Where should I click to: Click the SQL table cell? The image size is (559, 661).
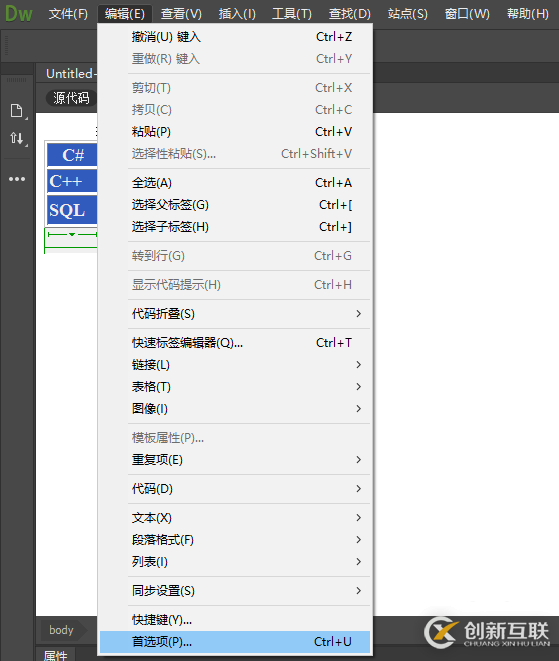[x=72, y=210]
